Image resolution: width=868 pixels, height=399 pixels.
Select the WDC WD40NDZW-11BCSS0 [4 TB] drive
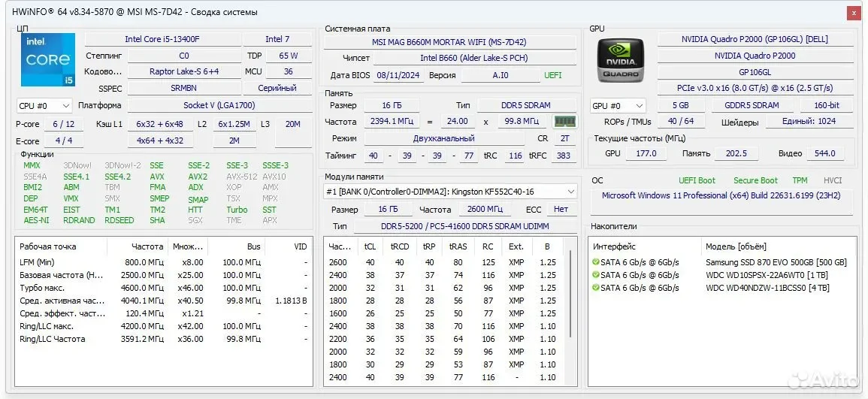721,288
